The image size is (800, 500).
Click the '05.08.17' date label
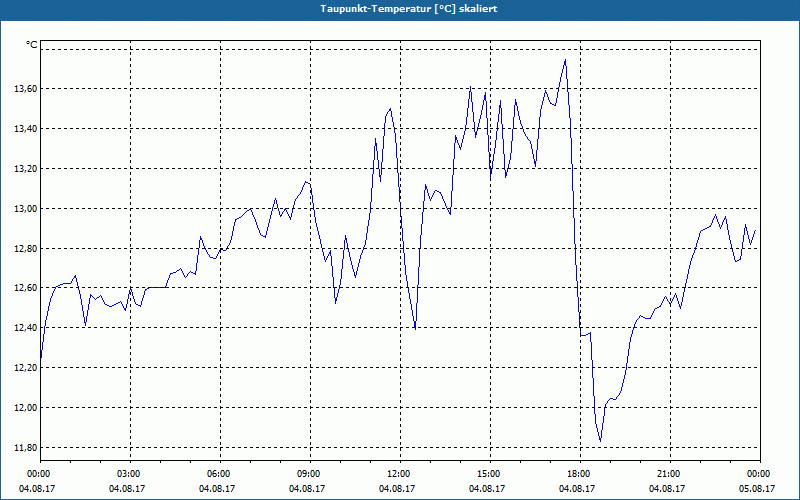coord(757,488)
